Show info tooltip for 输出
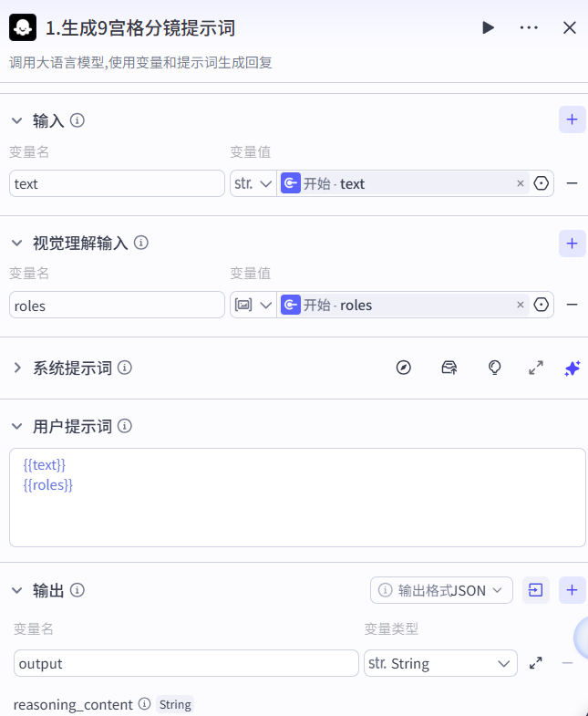588x716 pixels. tap(77, 590)
